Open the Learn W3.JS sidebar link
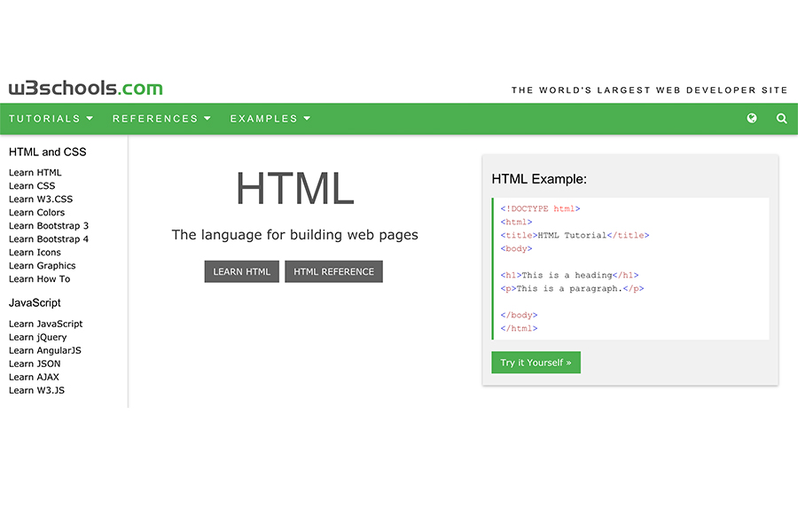This screenshot has width=798, height=532. coord(36,390)
